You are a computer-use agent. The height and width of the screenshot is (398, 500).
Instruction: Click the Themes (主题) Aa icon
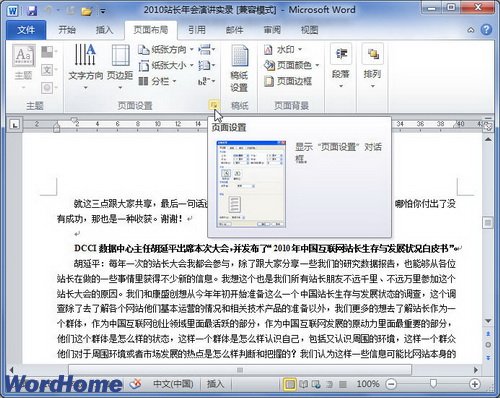point(24,55)
